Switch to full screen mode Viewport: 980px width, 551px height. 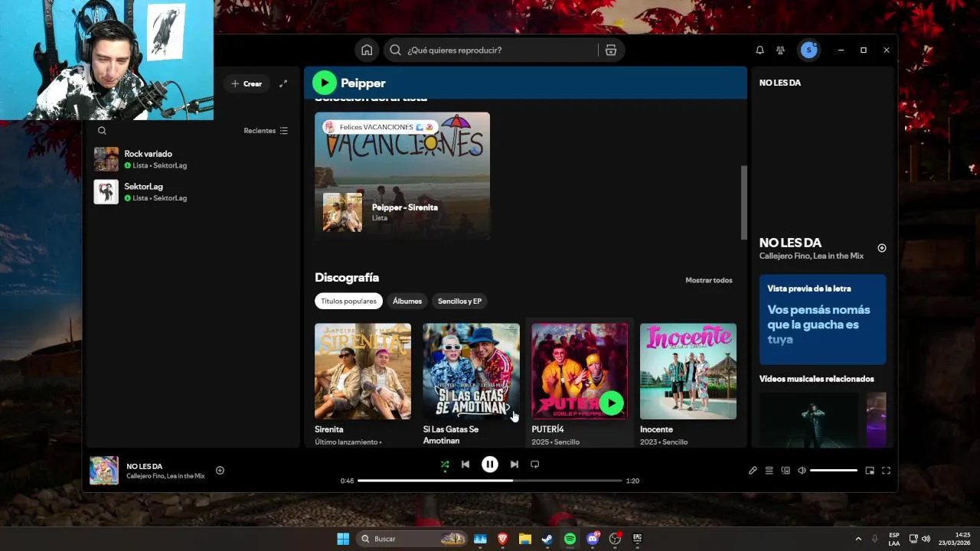point(886,471)
